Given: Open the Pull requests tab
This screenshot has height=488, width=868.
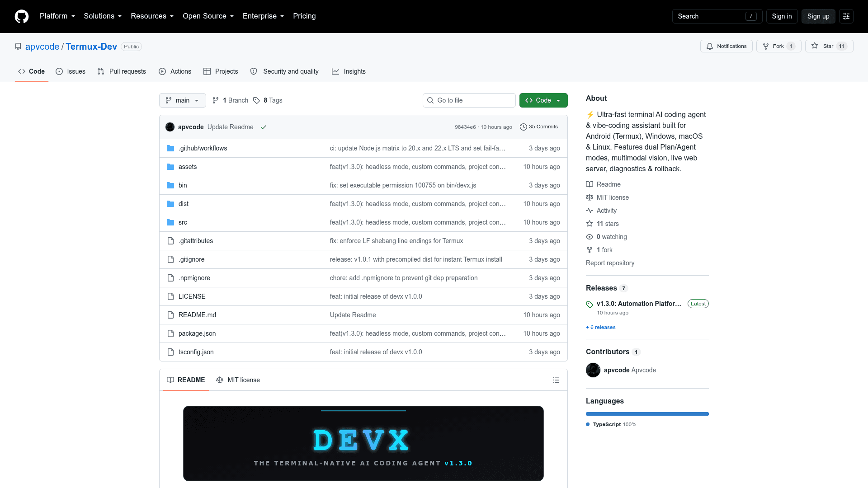Looking at the screenshot, I should tap(122, 71).
